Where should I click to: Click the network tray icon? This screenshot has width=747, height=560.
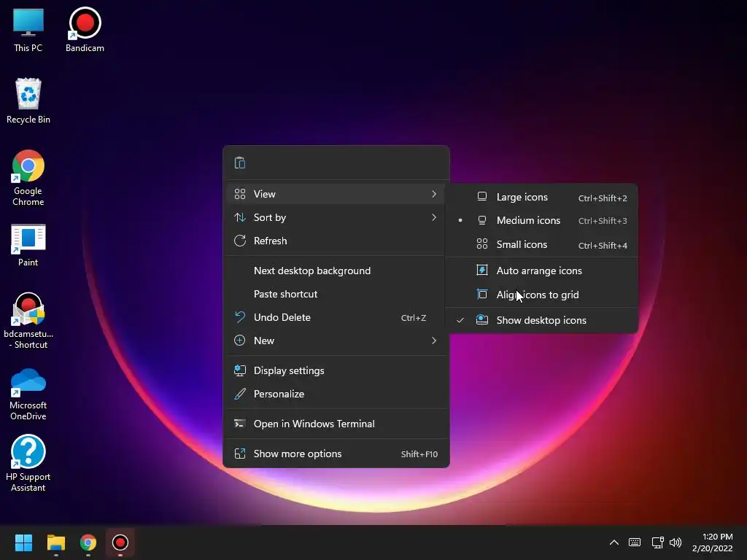point(657,542)
